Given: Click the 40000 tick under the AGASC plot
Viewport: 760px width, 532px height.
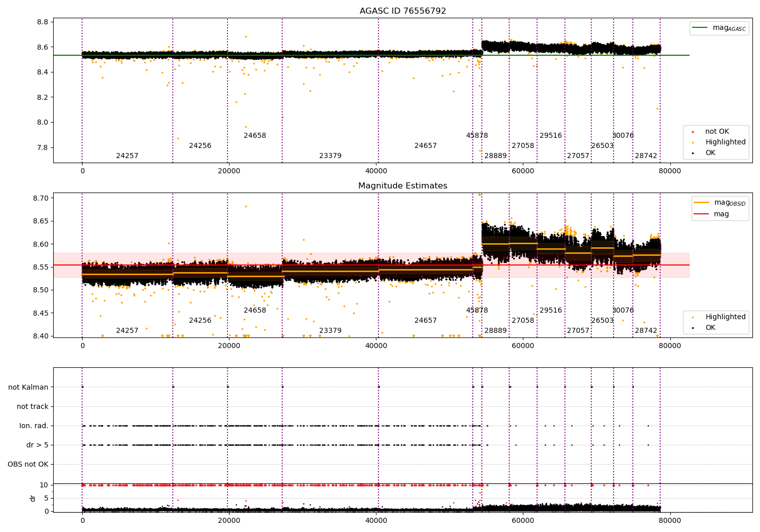Looking at the screenshot, I should pos(376,171).
